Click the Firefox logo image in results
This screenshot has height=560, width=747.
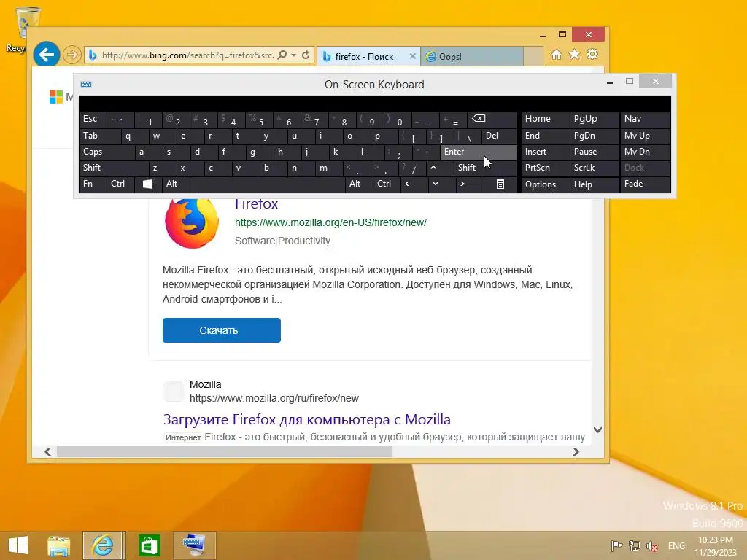[192, 223]
